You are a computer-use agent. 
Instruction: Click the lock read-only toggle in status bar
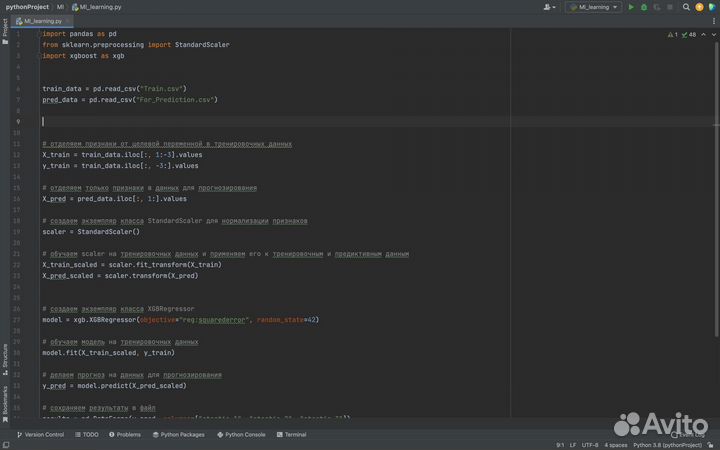tap(710, 445)
